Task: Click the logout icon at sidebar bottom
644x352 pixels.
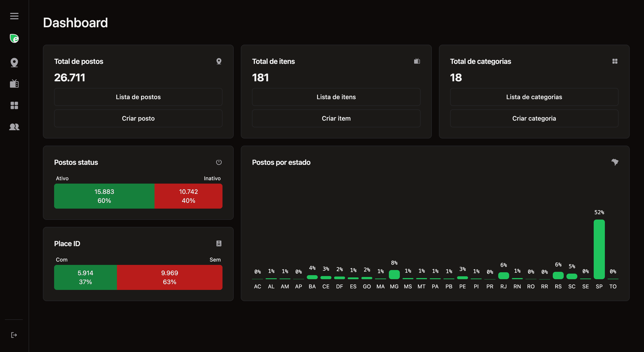Action: click(14, 335)
